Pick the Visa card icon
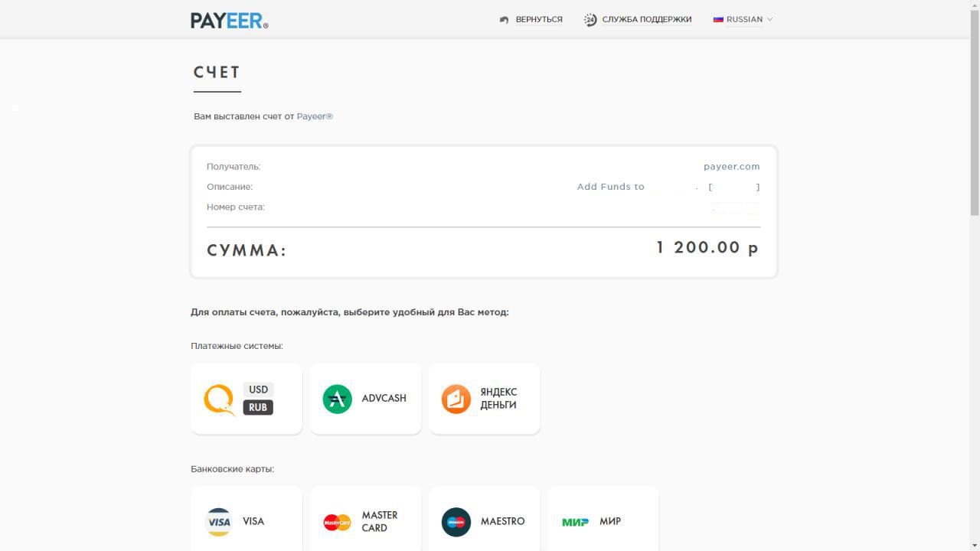Image resolution: width=980 pixels, height=551 pixels. (x=219, y=522)
